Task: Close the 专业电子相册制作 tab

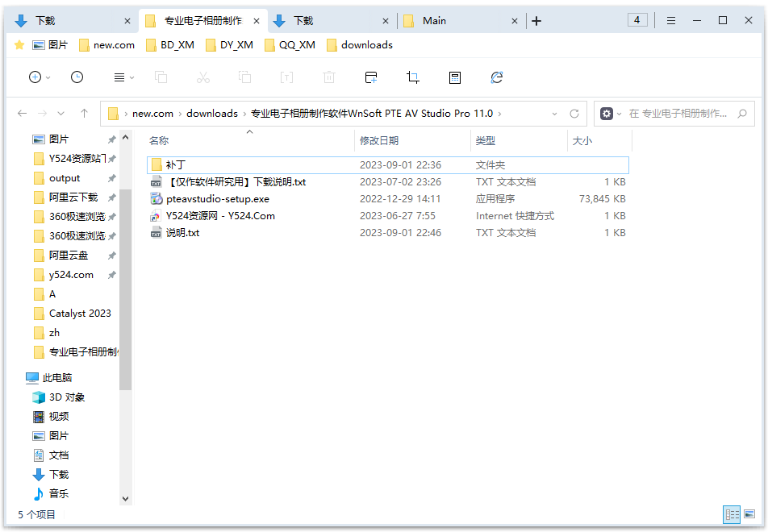Action: 257,21
